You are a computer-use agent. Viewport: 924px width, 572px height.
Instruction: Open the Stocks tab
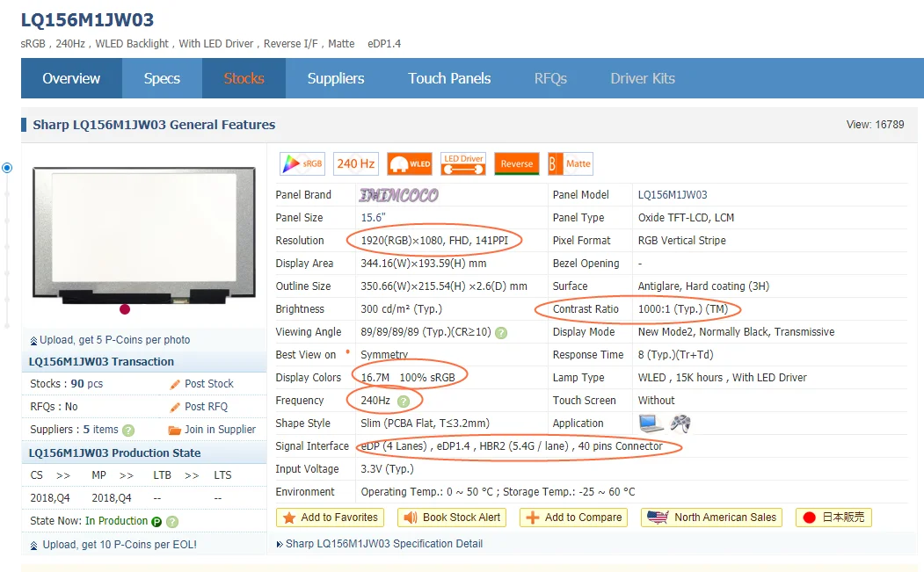[x=244, y=78]
